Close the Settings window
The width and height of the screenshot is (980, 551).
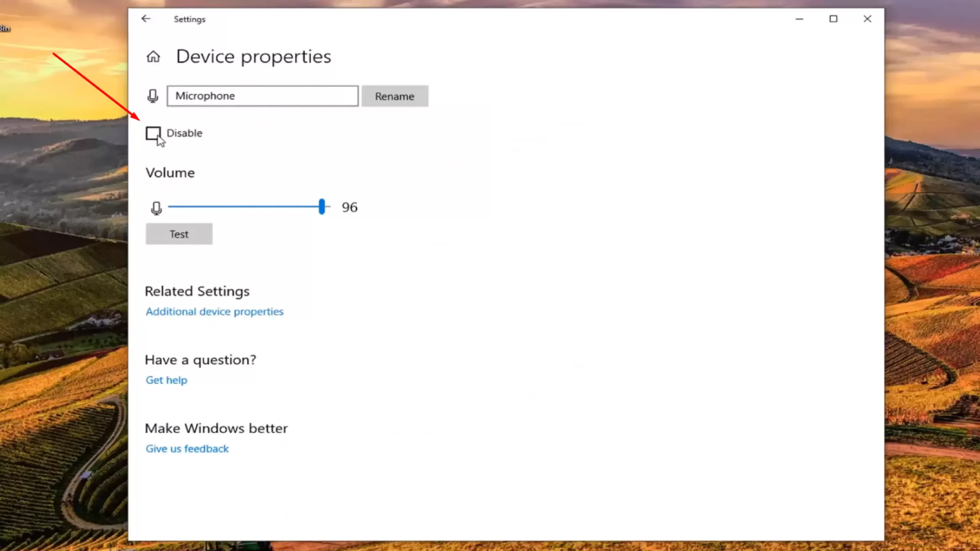point(867,19)
